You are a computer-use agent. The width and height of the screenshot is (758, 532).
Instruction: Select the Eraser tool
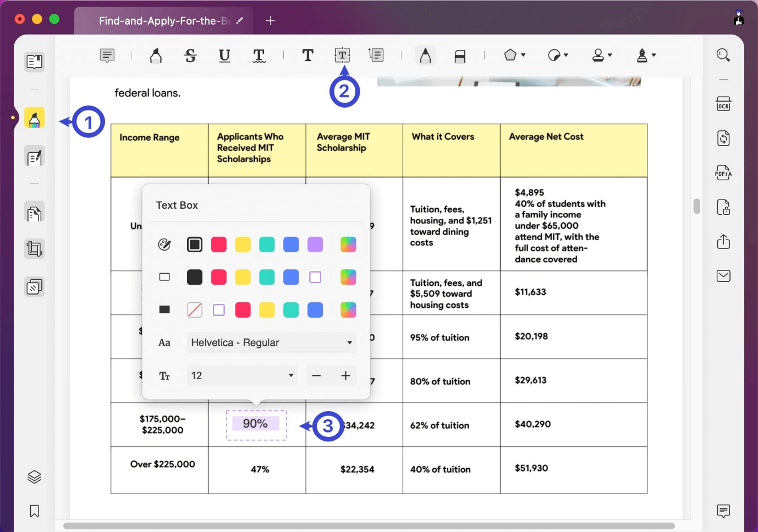(x=460, y=55)
